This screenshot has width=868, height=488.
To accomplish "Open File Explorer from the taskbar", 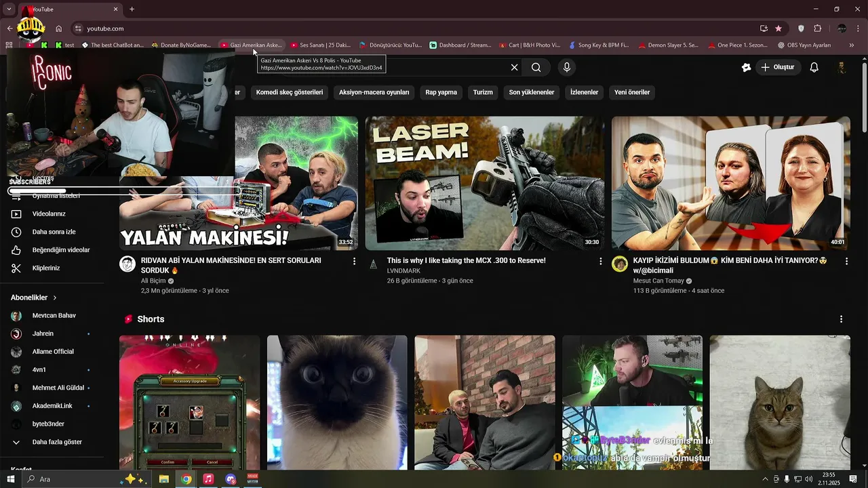I will (x=163, y=479).
